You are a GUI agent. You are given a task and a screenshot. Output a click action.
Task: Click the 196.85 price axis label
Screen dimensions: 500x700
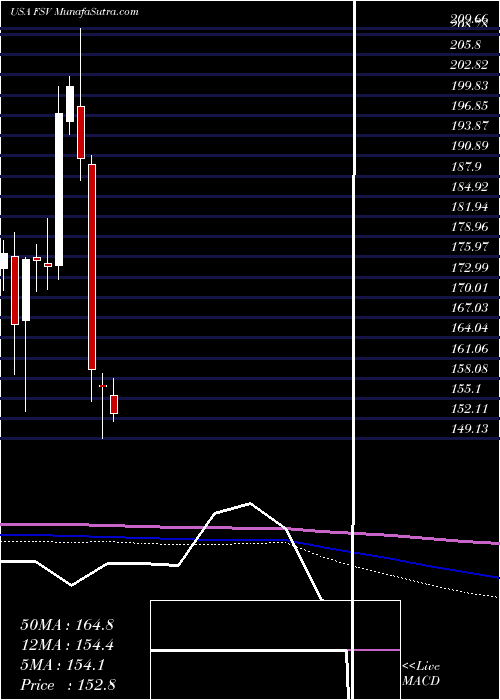pyautogui.click(x=469, y=105)
